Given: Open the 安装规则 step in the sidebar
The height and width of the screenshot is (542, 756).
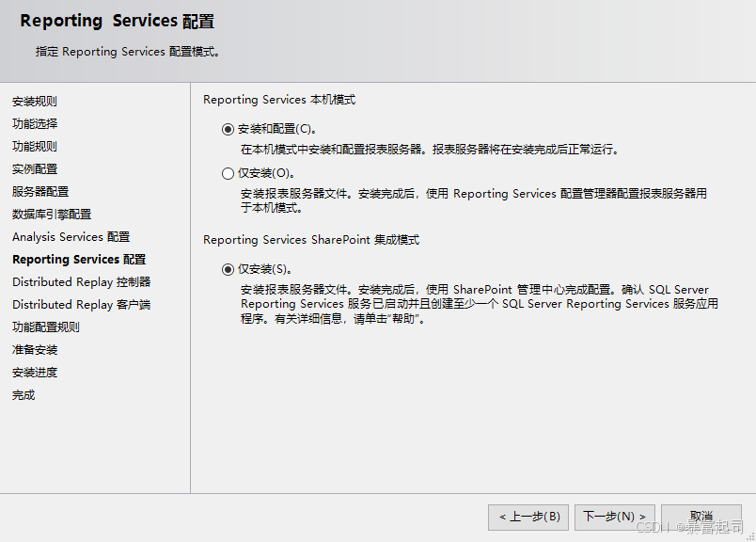Looking at the screenshot, I should tap(35, 102).
